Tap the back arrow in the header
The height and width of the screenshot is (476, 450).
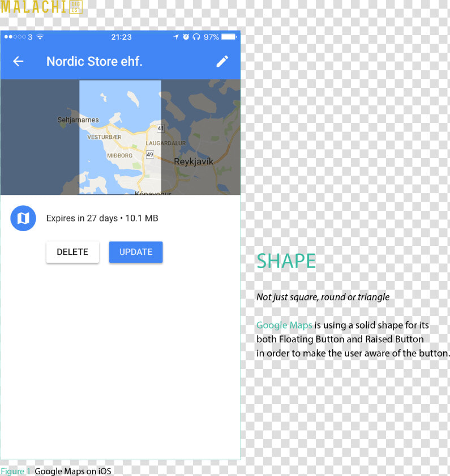click(x=18, y=61)
